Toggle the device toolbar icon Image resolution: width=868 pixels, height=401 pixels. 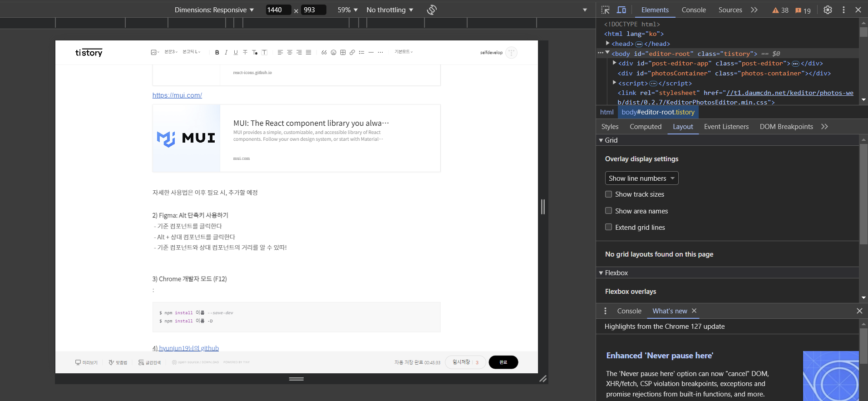tap(621, 10)
